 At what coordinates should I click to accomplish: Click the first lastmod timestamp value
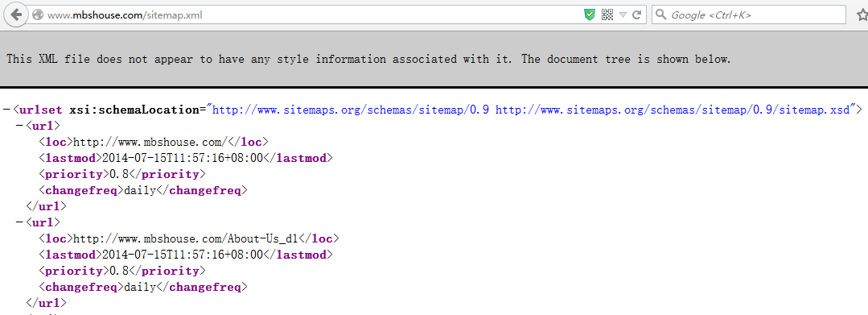[x=183, y=158]
